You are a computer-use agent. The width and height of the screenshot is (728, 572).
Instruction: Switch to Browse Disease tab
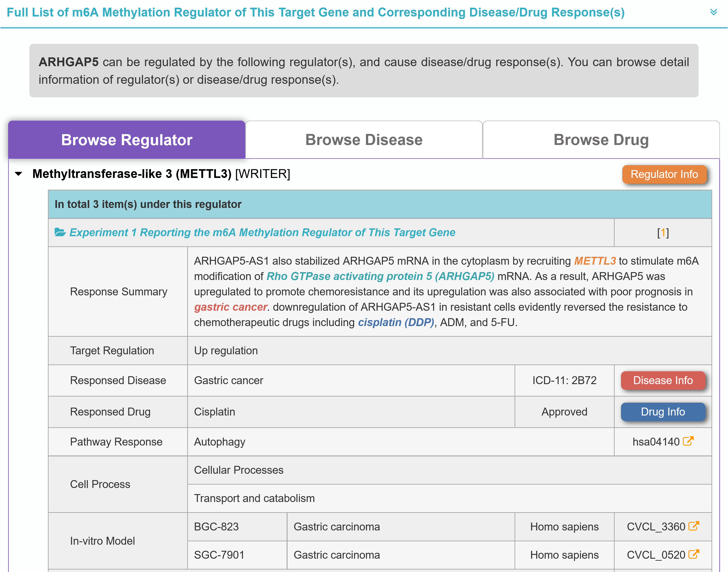coord(364,140)
